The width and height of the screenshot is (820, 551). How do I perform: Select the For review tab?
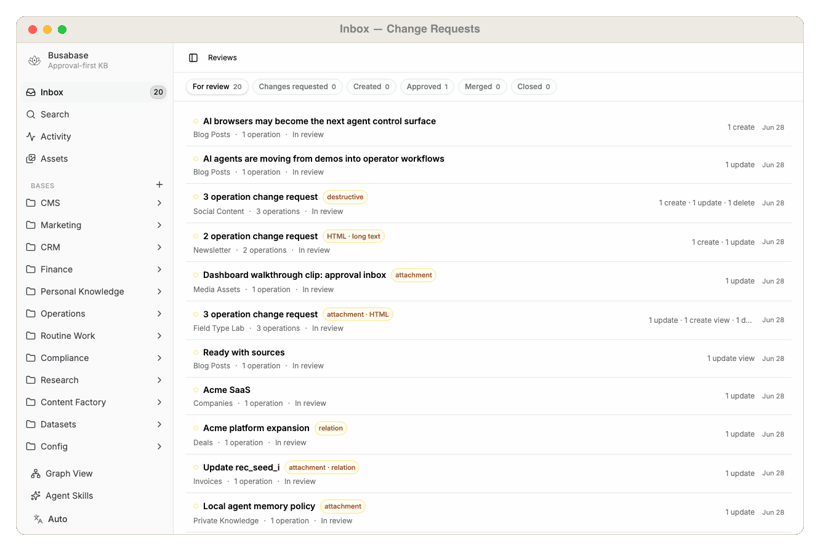(x=217, y=87)
